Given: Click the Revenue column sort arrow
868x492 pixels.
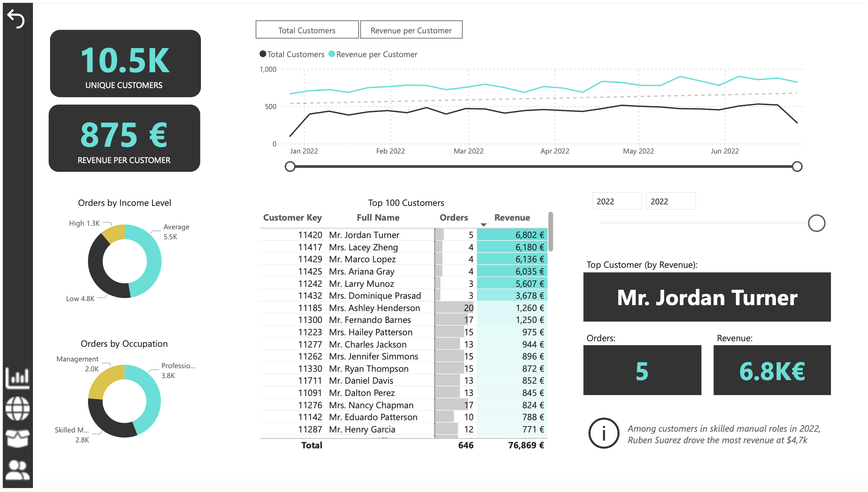Looking at the screenshot, I should (x=483, y=225).
